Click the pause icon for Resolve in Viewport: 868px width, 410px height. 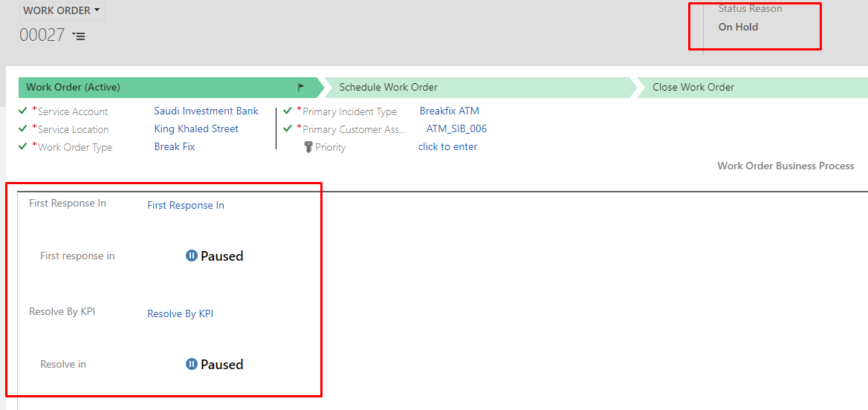click(x=191, y=365)
